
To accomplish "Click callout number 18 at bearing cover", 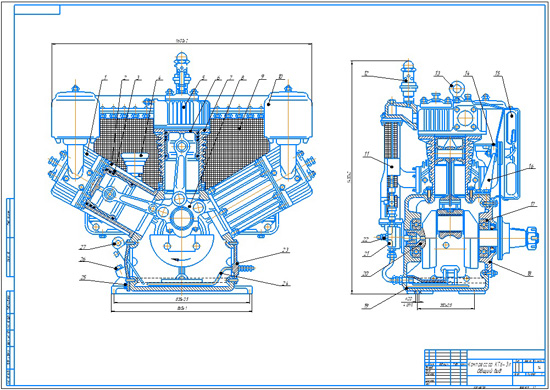I will tap(531, 275).
